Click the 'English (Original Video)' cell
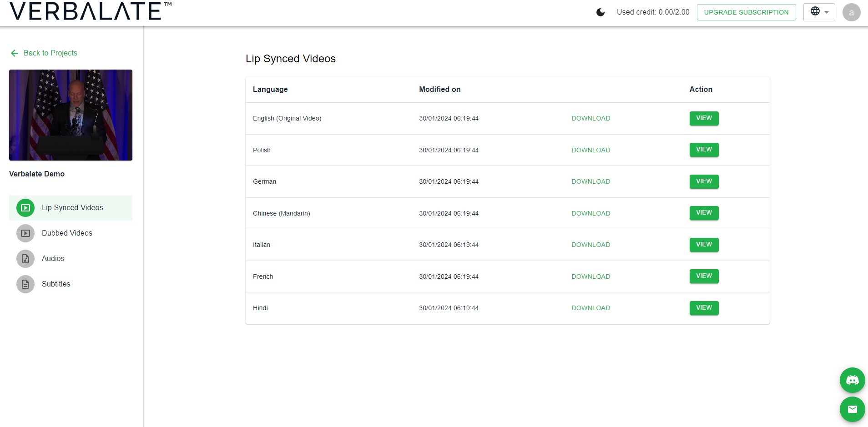Image resolution: width=868 pixels, height=427 pixels. click(287, 118)
